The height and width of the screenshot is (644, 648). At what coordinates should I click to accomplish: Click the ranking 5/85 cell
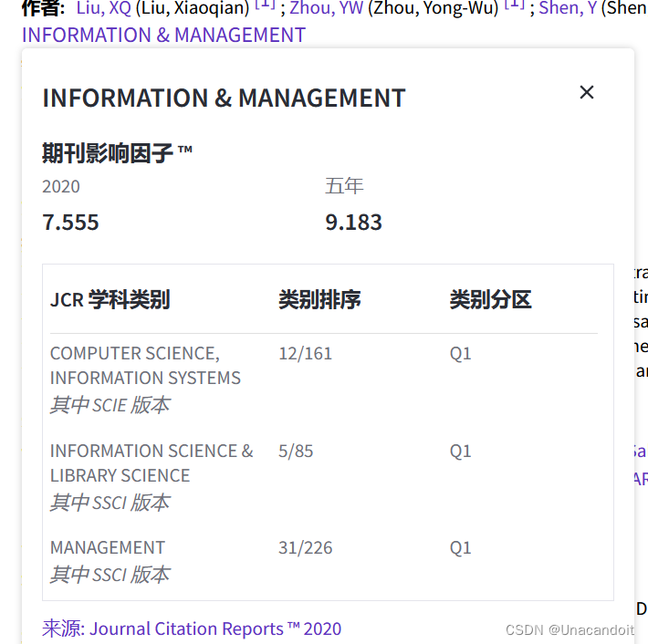pos(296,452)
